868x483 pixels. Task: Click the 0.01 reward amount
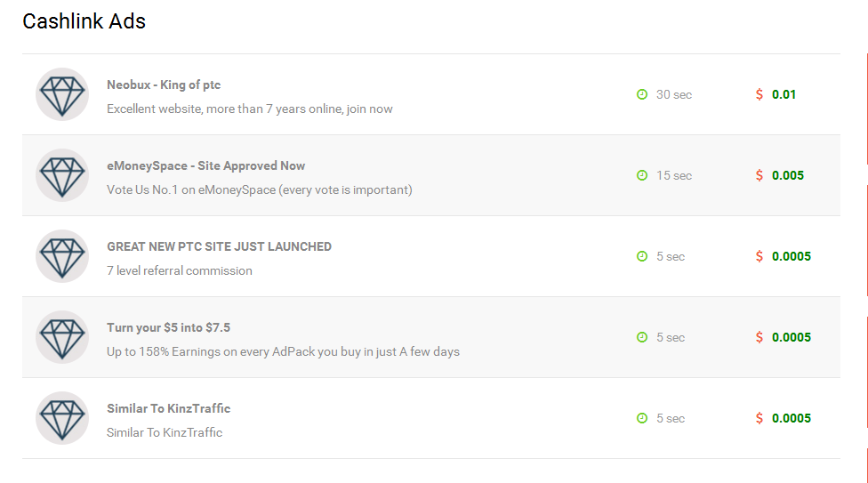784,94
